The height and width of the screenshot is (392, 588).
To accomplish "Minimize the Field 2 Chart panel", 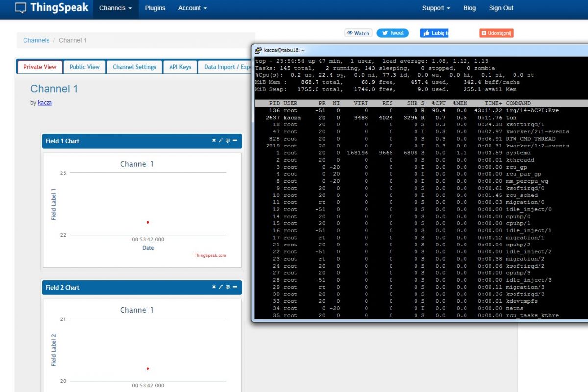I will click(235, 287).
